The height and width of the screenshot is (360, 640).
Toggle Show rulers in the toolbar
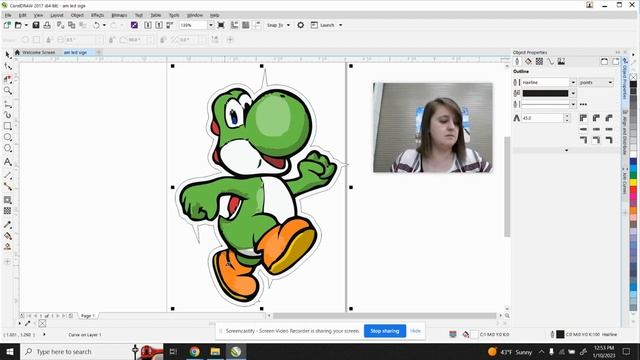point(235,25)
